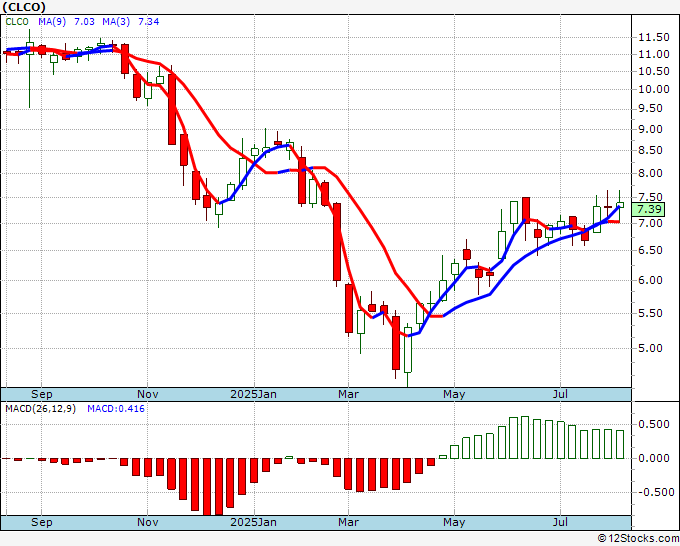The width and height of the screenshot is (680, 546).
Task: Click the MA(3) value 7.34
Action: [148, 22]
